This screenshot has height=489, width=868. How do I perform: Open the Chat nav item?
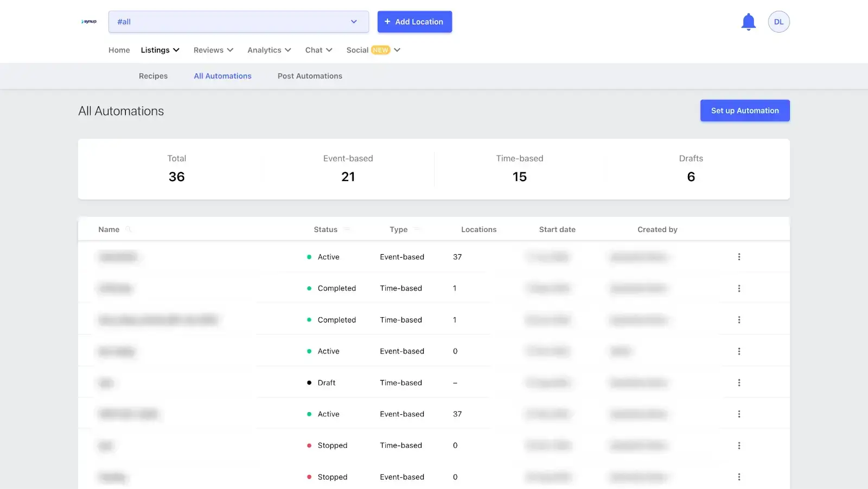pyautogui.click(x=314, y=50)
